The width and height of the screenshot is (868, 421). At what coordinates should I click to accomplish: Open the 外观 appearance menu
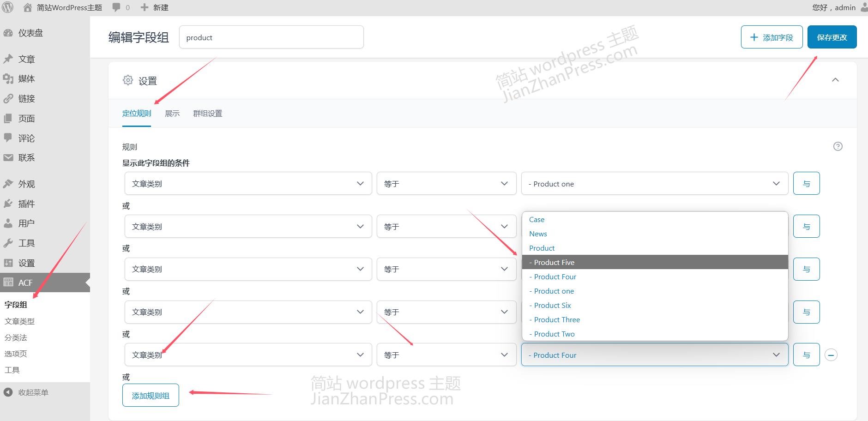coord(26,184)
